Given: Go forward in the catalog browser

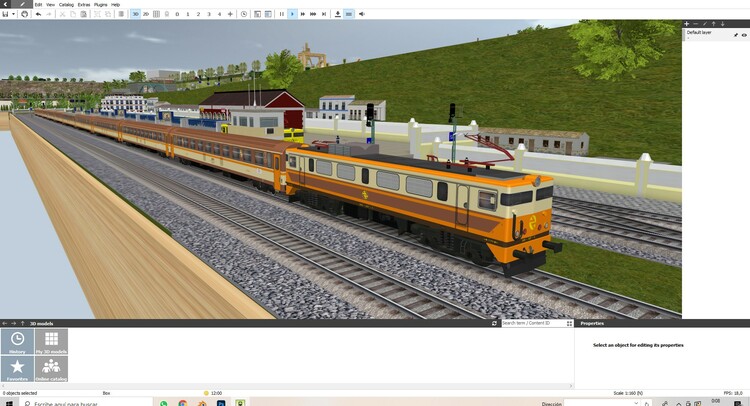Looking at the screenshot, I should click(13, 324).
